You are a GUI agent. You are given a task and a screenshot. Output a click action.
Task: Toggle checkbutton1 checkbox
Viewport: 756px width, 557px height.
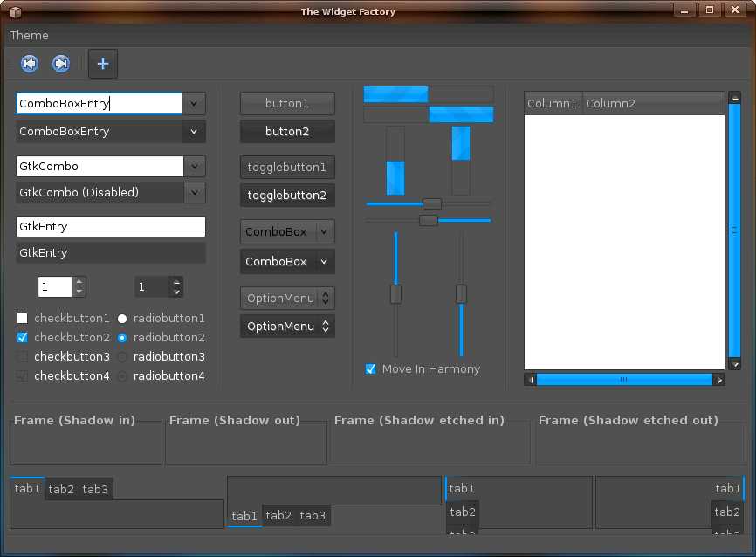(22, 319)
